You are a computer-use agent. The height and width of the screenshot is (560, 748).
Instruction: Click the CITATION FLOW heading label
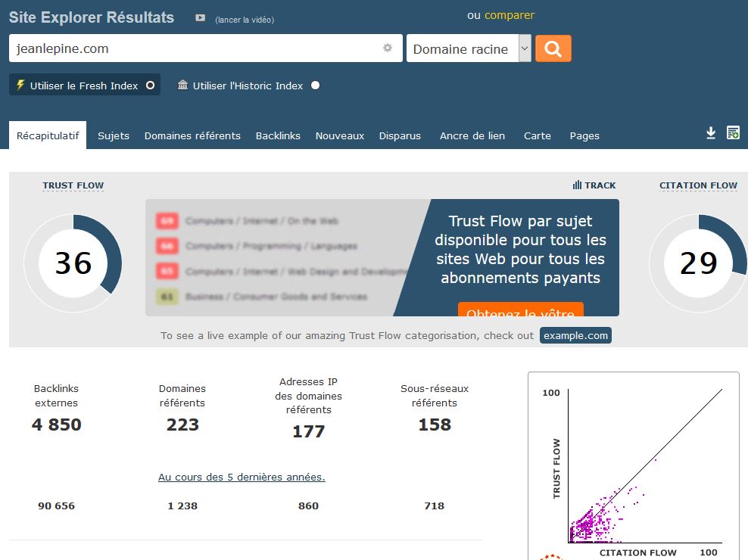[698, 185]
